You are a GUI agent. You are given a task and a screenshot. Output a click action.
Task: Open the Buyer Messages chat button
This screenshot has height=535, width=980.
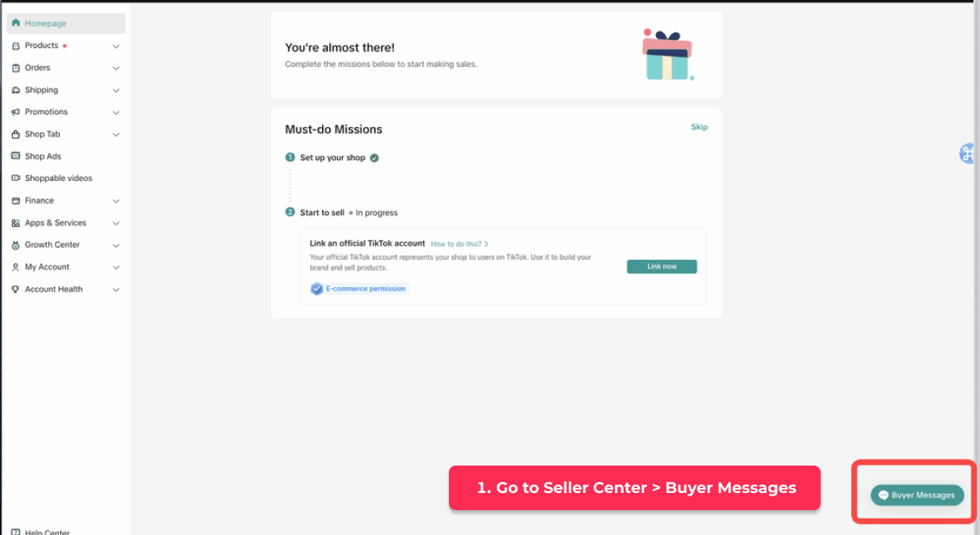point(917,495)
